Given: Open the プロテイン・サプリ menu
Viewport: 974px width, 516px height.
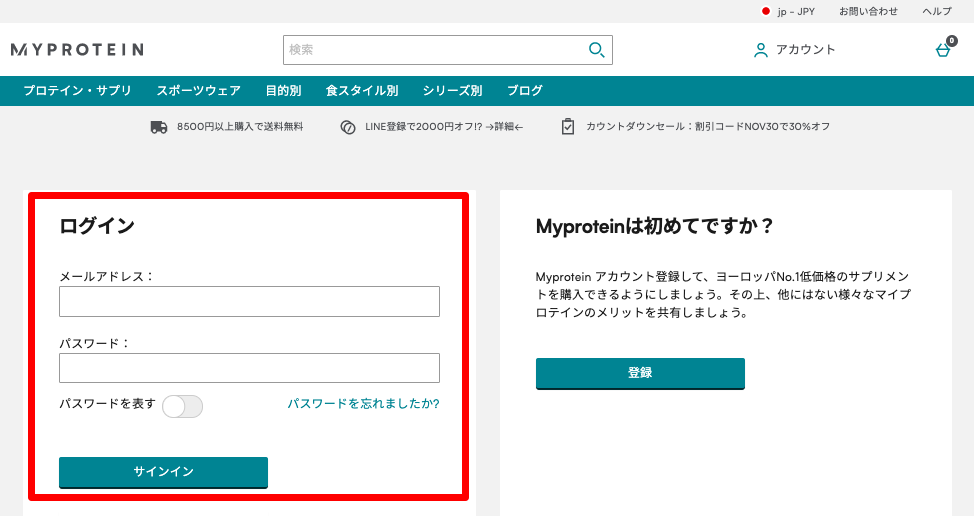Looking at the screenshot, I should [x=78, y=91].
